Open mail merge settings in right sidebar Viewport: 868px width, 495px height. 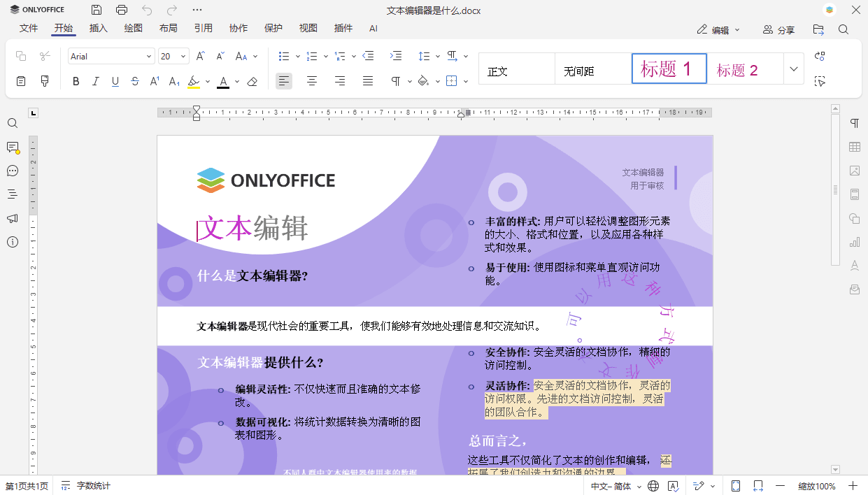tap(855, 289)
